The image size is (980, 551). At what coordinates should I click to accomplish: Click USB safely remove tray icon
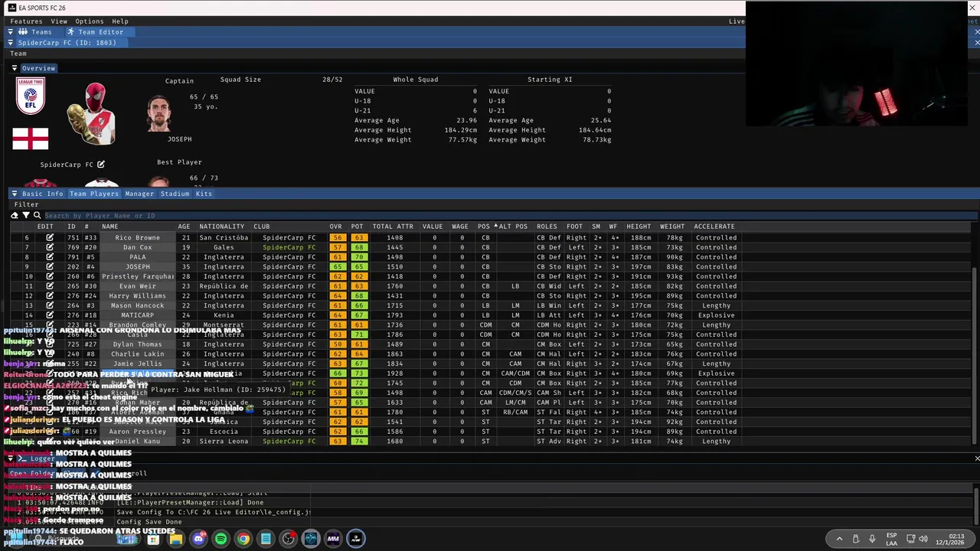point(856,539)
